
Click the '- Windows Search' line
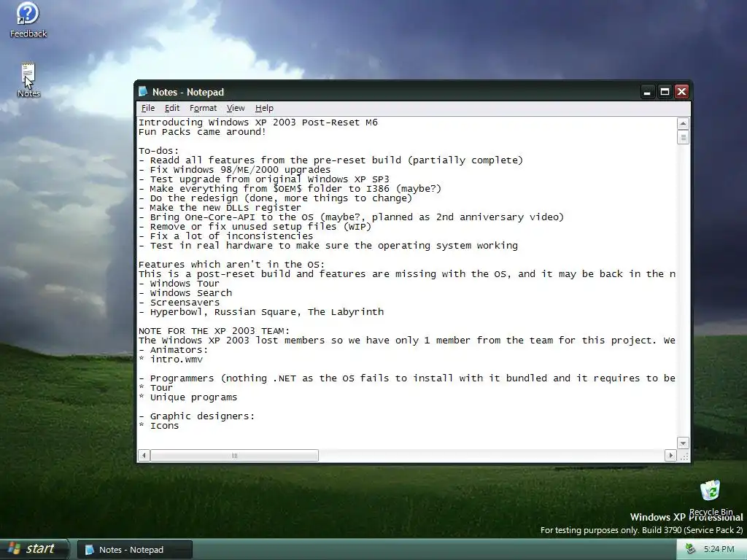pos(185,293)
